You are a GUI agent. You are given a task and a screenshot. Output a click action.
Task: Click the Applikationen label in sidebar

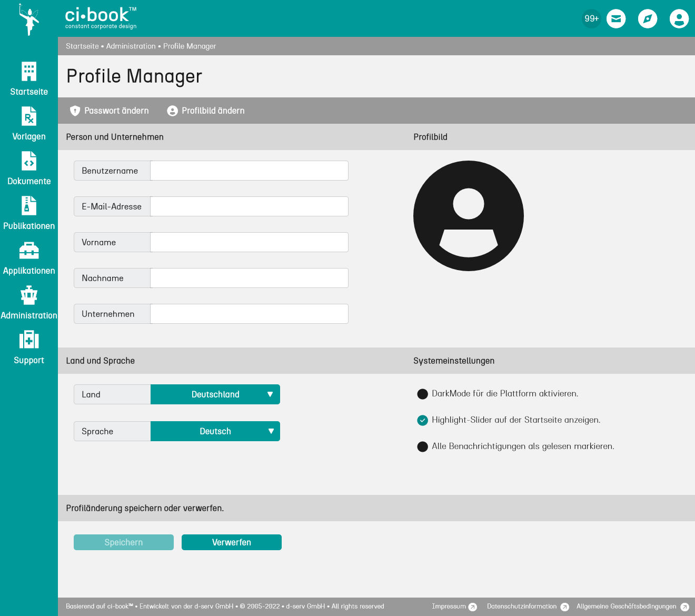[29, 271]
